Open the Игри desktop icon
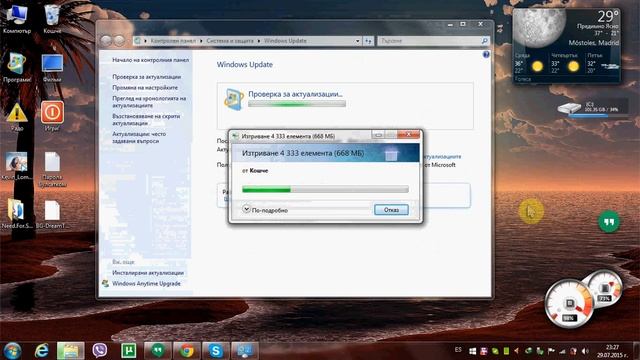Viewport: 640px width, 360px height. click(52, 116)
